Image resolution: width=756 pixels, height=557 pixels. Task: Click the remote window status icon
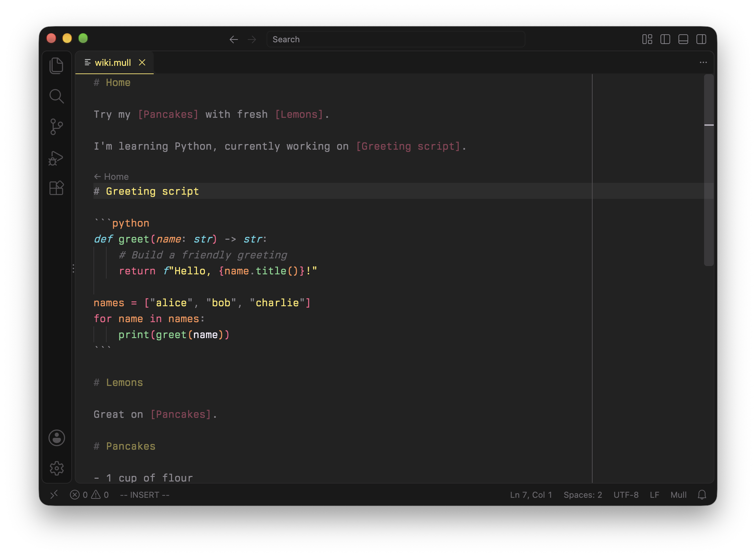click(x=54, y=495)
